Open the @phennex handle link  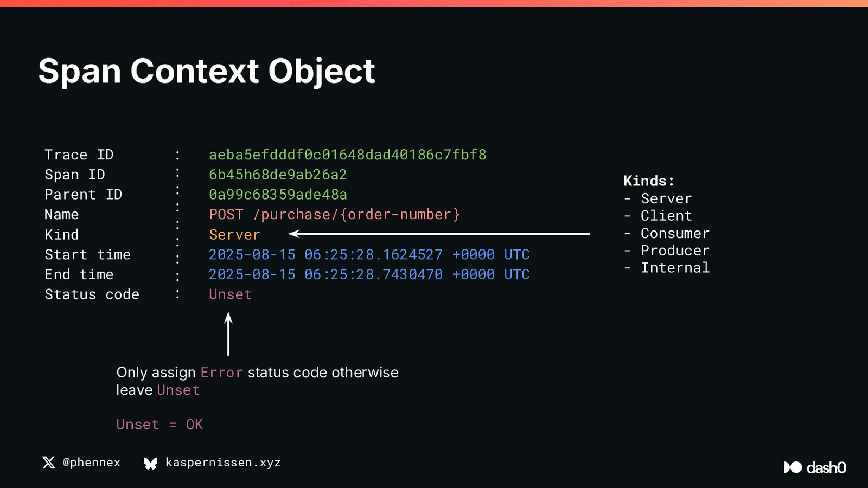coord(92,463)
